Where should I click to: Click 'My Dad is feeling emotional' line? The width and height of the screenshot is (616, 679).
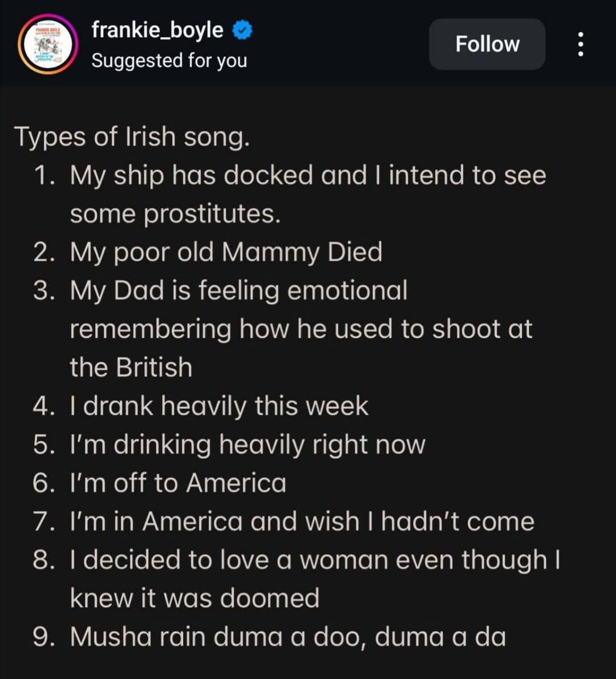tap(239, 290)
